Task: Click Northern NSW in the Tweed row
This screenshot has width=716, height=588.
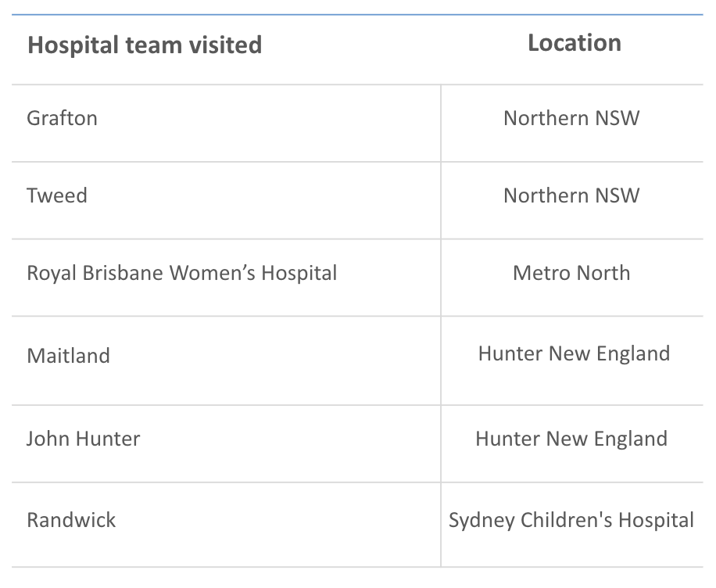Action: tap(571, 195)
